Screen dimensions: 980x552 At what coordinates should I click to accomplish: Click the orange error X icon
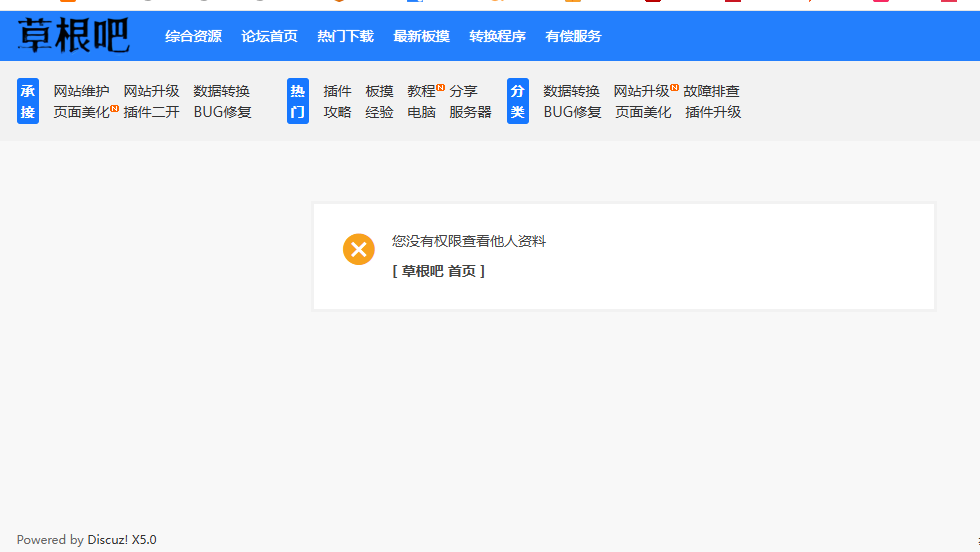click(x=359, y=249)
